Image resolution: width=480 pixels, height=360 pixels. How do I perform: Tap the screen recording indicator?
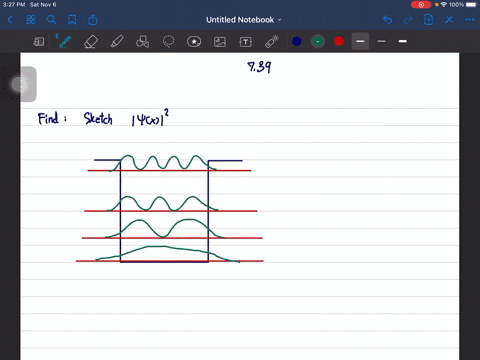(x=421, y=5)
